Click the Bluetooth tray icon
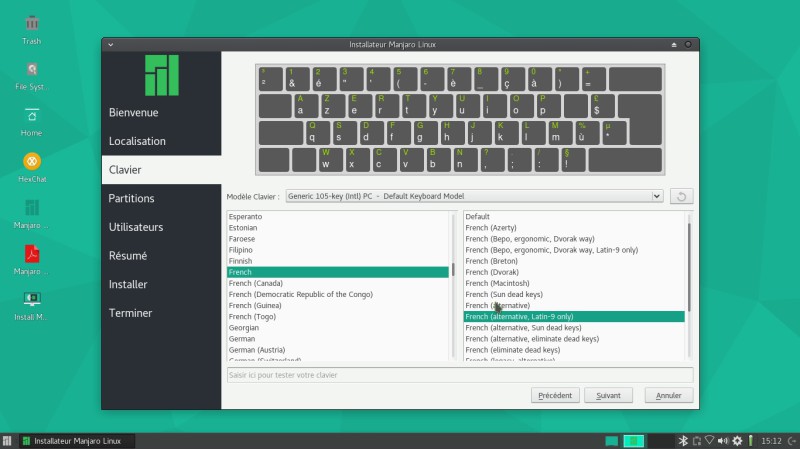The width and height of the screenshot is (800, 449). [683, 441]
